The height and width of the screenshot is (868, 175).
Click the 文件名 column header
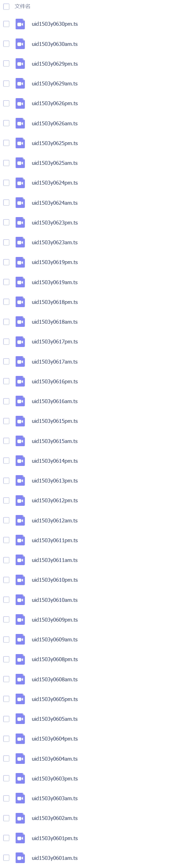pos(23,6)
